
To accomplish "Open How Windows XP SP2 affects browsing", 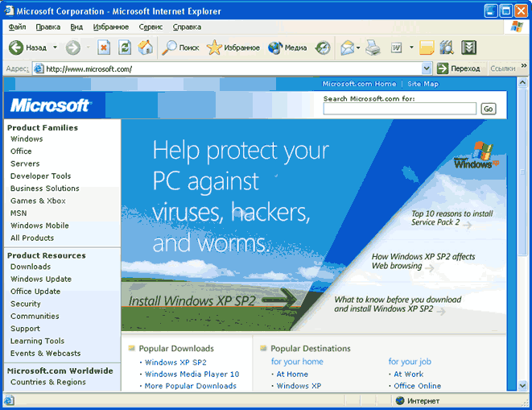I will point(423,261).
